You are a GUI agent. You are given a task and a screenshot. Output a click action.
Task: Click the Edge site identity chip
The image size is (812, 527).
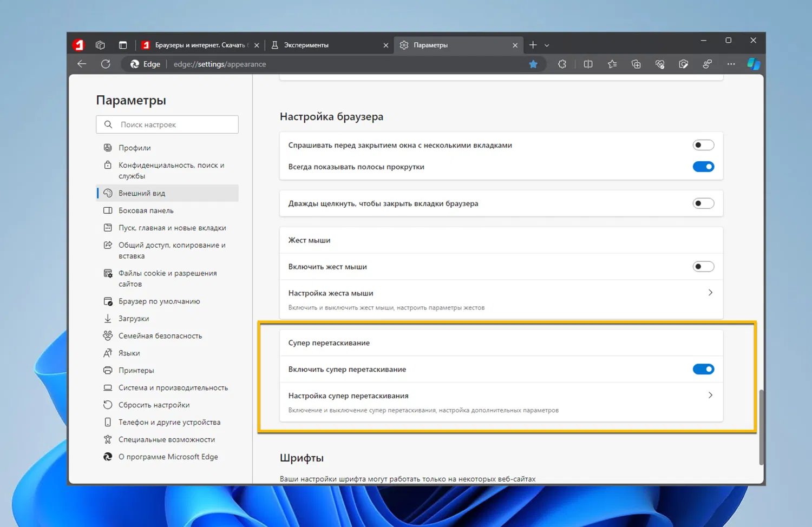tap(145, 64)
